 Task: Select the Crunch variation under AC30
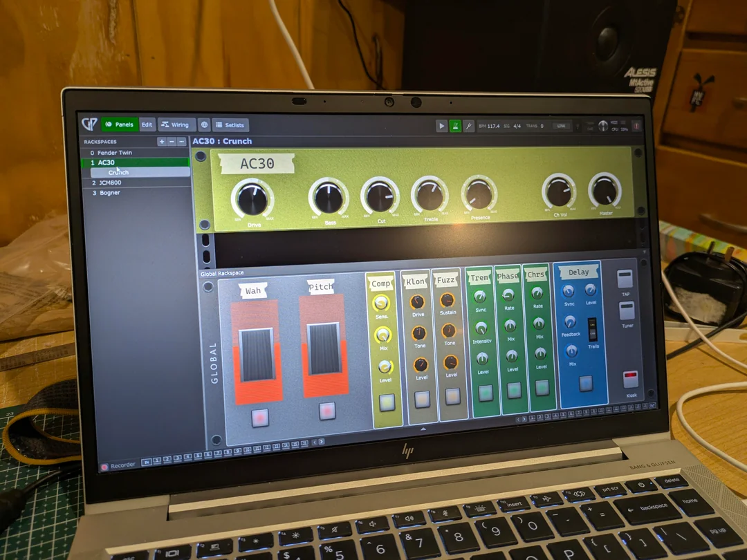click(x=118, y=172)
